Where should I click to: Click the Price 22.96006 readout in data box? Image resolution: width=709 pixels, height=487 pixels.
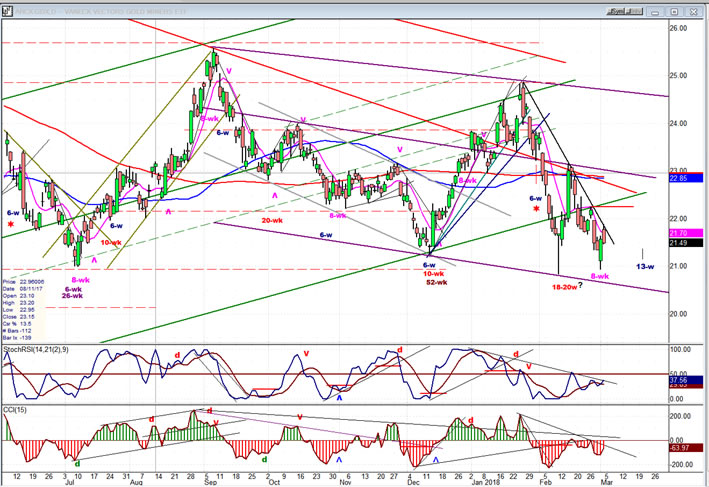23,282
